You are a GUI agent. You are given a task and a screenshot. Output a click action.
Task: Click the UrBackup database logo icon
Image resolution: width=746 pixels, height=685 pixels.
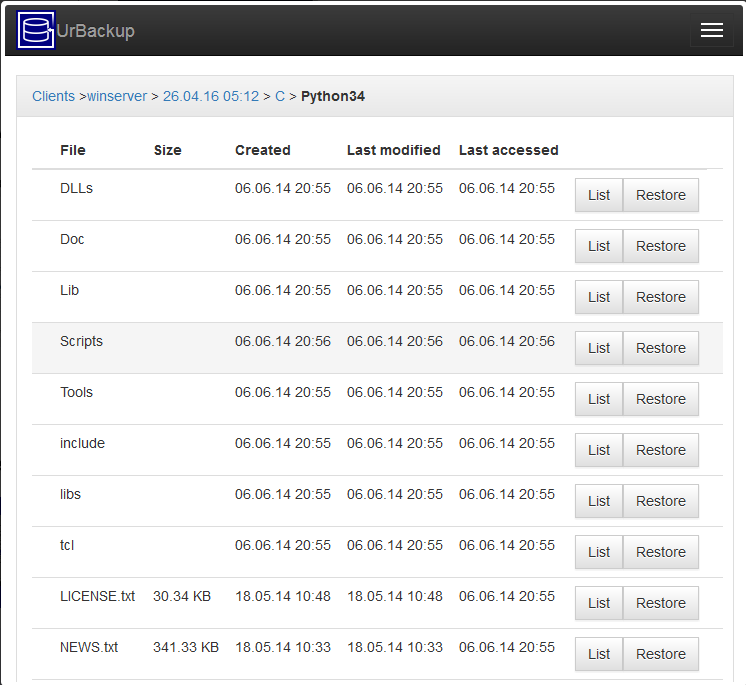36,30
